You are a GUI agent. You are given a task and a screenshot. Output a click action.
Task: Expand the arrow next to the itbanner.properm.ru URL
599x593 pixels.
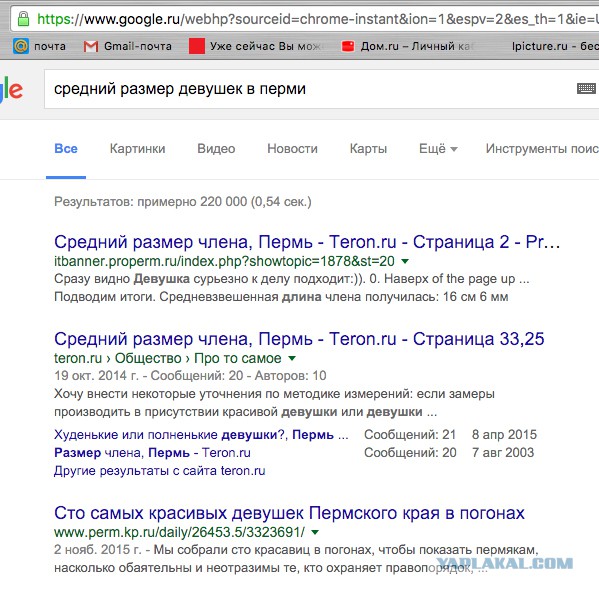click(405, 261)
